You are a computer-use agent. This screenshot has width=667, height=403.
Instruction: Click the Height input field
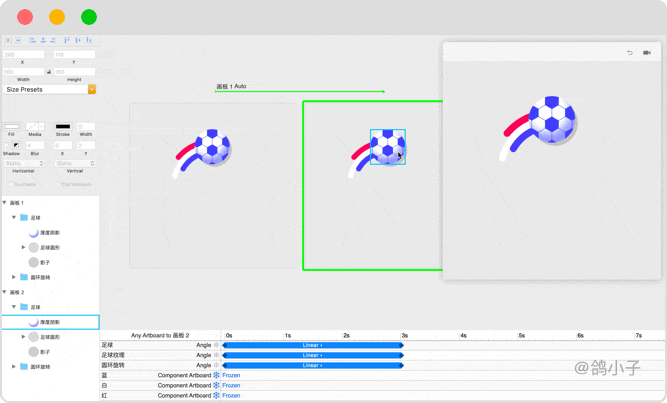click(x=74, y=72)
